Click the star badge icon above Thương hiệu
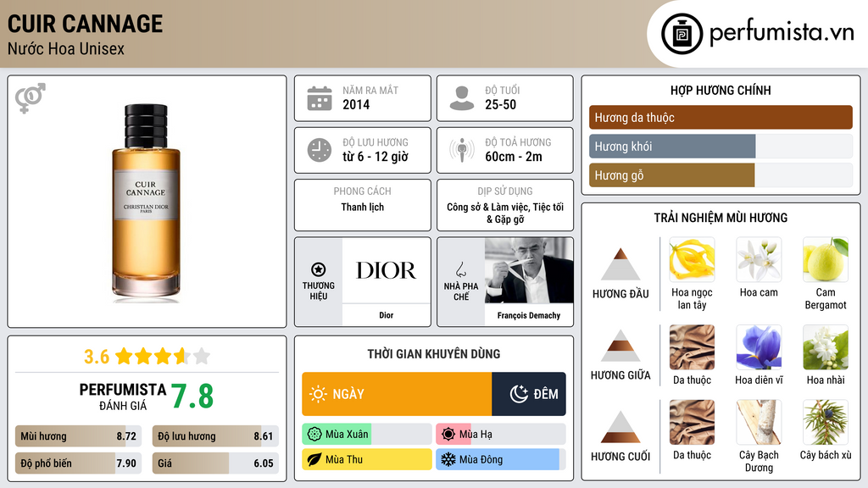 (319, 269)
